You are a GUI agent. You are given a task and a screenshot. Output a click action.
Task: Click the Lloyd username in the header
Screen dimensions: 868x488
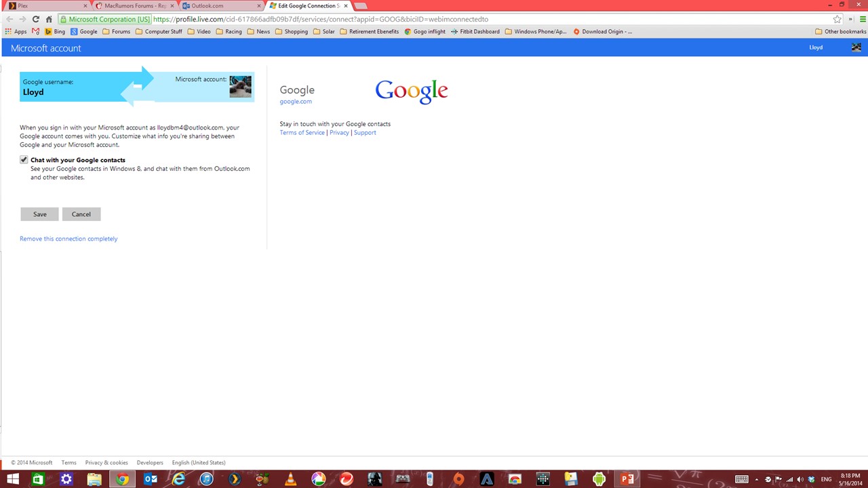coord(816,47)
